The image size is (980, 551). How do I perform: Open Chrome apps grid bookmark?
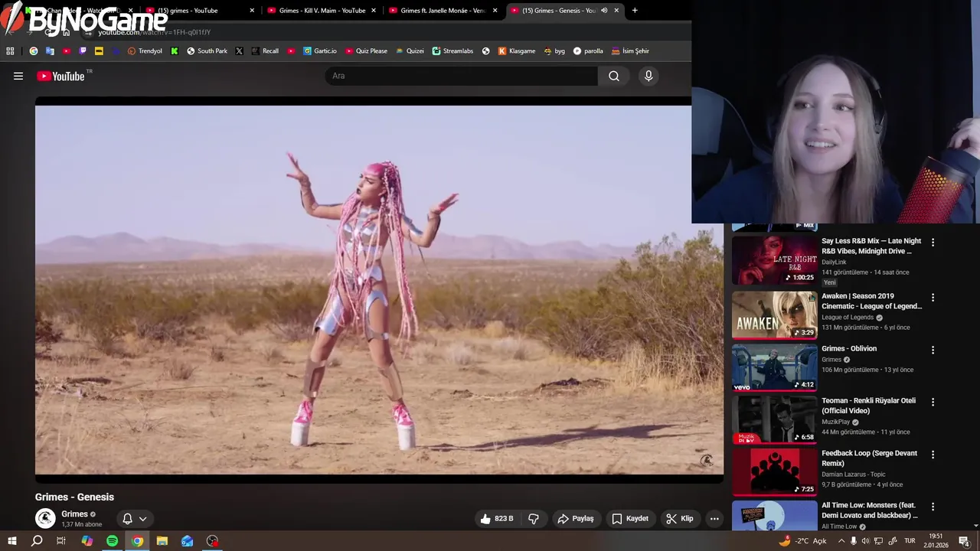pos(10,51)
